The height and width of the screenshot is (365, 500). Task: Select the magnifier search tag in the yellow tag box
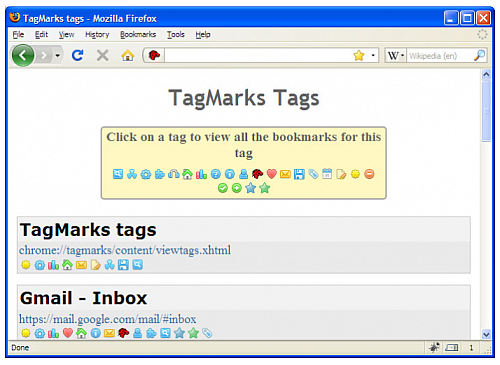pos(118,174)
